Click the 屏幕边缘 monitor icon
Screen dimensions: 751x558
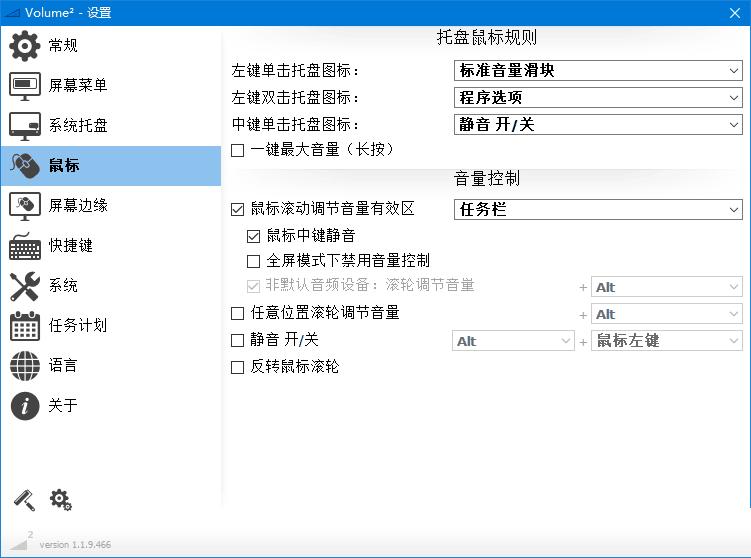click(25, 206)
